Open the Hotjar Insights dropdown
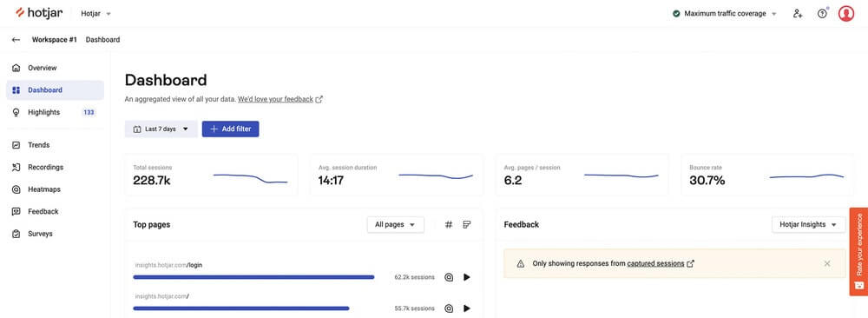This screenshot has width=868, height=318. [808, 224]
